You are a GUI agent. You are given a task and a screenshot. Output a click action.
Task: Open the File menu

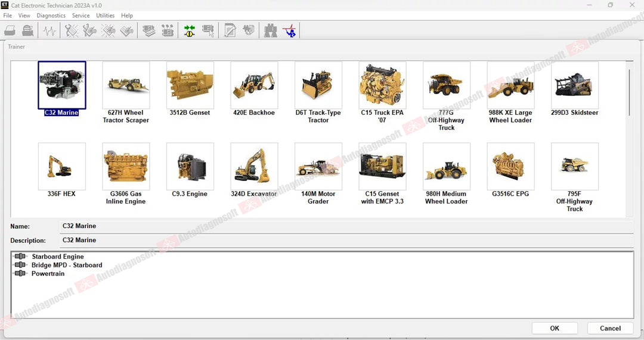click(x=7, y=15)
